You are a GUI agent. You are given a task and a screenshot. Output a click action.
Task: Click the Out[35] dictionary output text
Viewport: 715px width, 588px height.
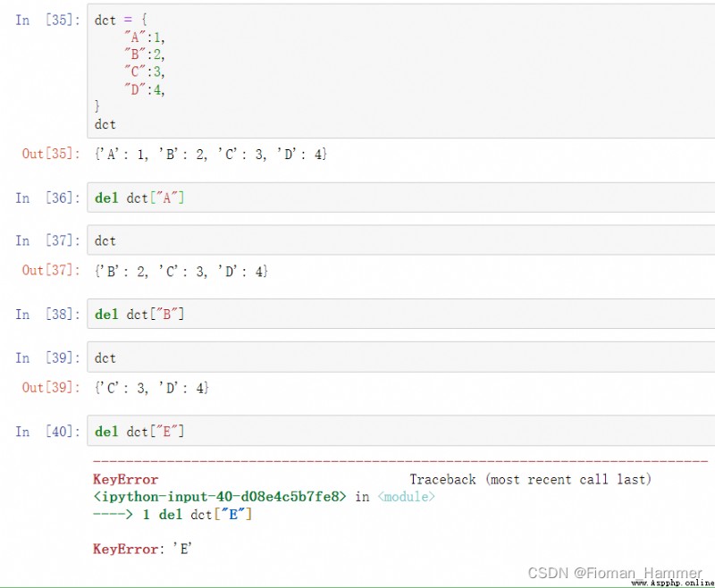tap(211, 154)
